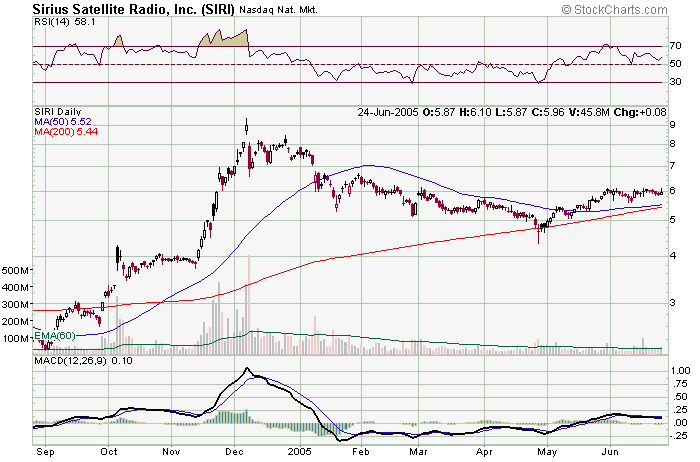Click the RSI 70 level axis label
The image size is (700, 462).
point(675,46)
